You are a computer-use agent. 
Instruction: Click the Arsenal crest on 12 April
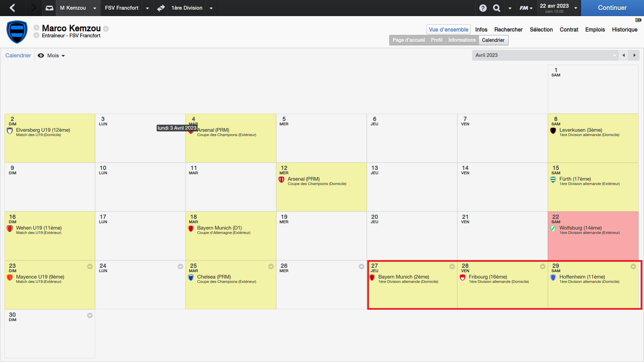281,180
